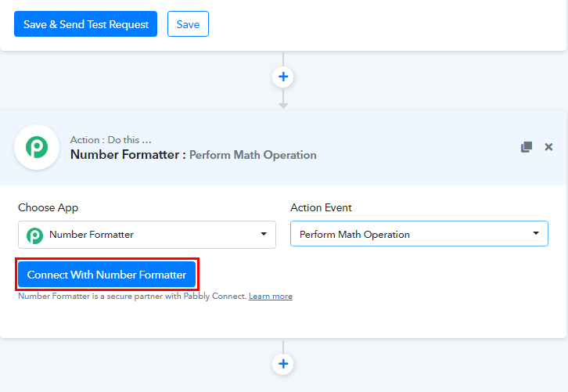Click the Number Formatter : Perform Math Operation title
Image resolution: width=568 pixels, height=392 pixels.
pyautogui.click(x=193, y=155)
